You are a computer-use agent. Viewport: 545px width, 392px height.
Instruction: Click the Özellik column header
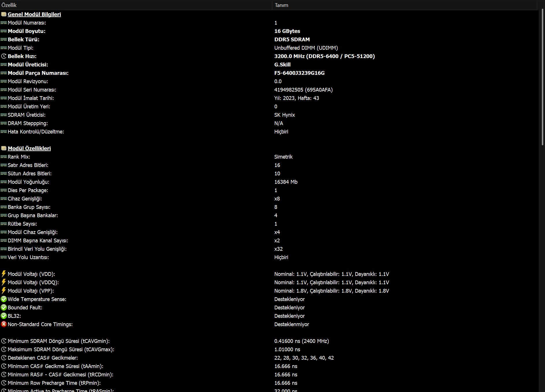[x=136, y=5]
